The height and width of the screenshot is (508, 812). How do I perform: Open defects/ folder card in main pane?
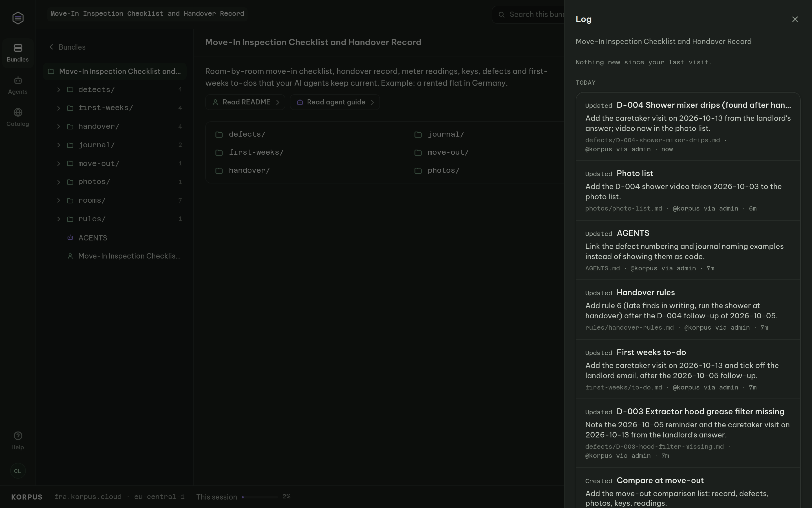click(x=240, y=134)
